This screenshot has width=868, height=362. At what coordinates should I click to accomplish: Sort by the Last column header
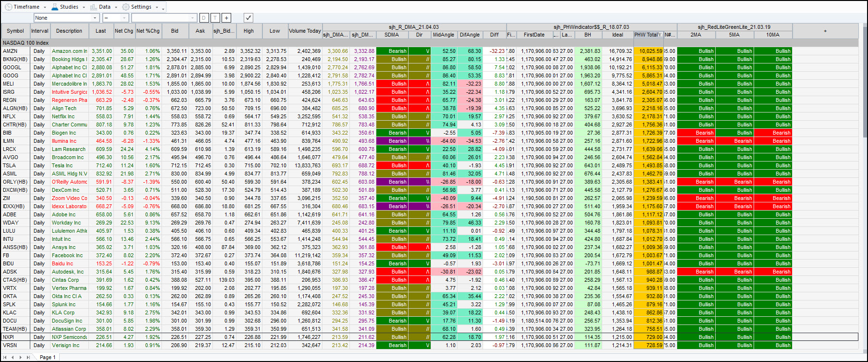tap(100, 31)
